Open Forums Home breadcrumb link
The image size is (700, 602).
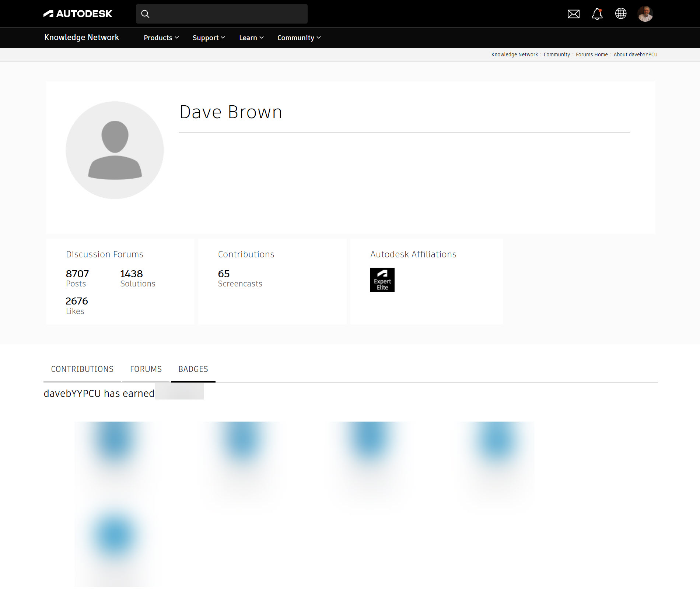(592, 54)
